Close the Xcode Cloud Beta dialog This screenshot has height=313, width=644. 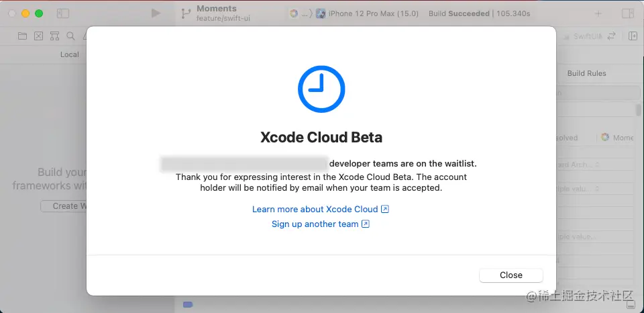(x=511, y=275)
